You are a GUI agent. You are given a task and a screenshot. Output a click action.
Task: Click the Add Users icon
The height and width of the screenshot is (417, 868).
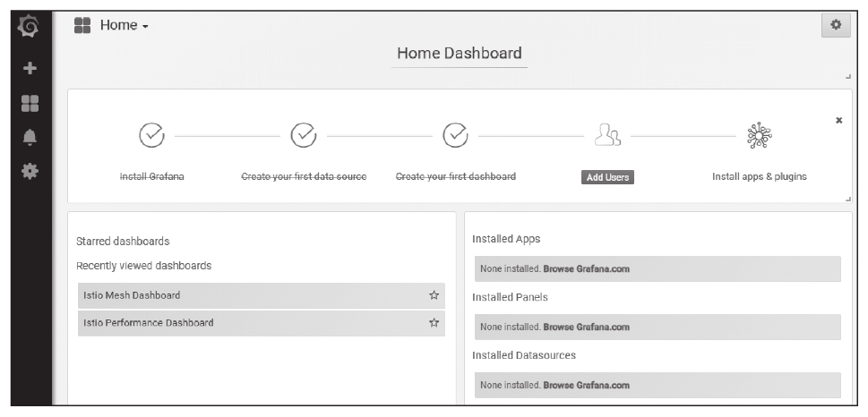click(x=607, y=136)
